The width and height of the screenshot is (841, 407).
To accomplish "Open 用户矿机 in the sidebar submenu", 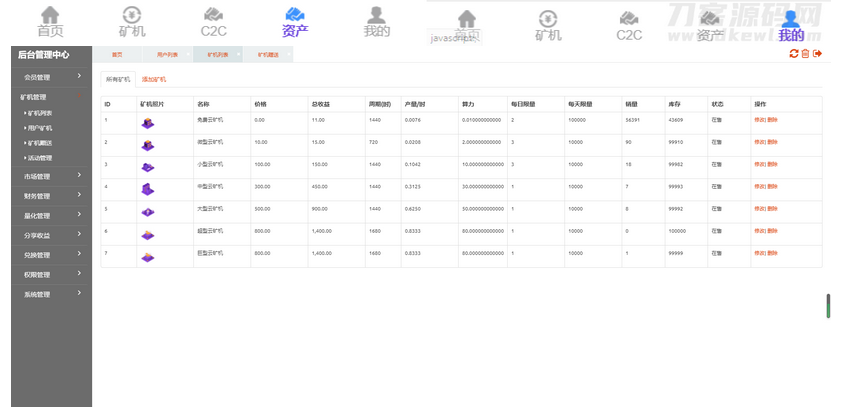I will 40,128.
